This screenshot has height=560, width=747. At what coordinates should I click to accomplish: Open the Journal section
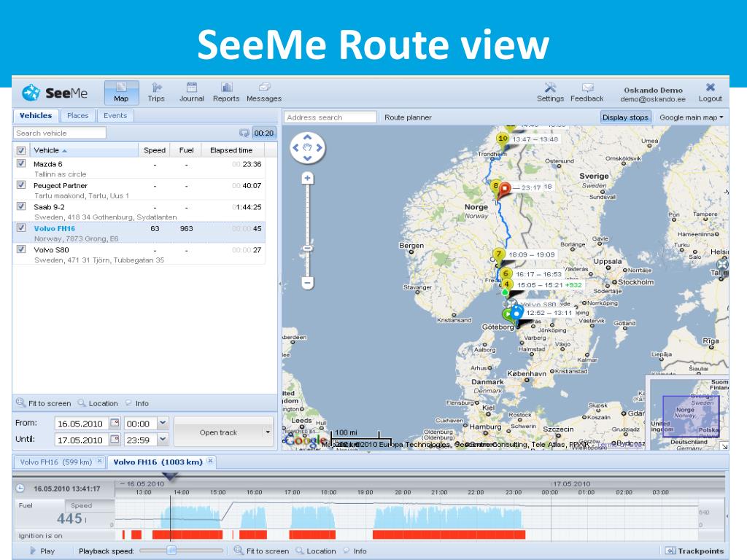coord(192,93)
